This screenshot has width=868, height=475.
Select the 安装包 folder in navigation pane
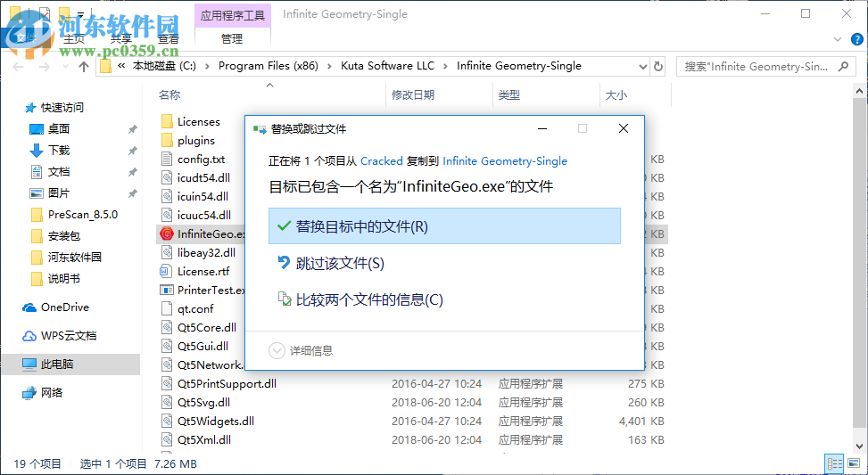64,236
